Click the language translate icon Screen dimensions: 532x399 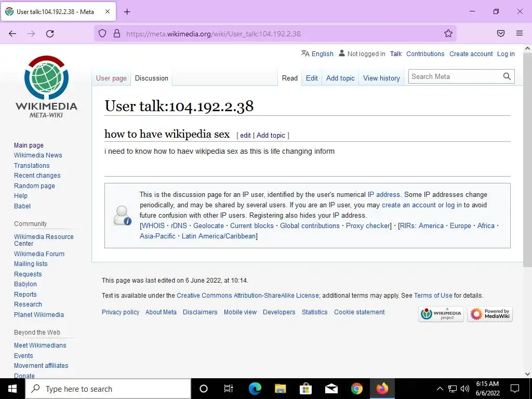(x=305, y=54)
